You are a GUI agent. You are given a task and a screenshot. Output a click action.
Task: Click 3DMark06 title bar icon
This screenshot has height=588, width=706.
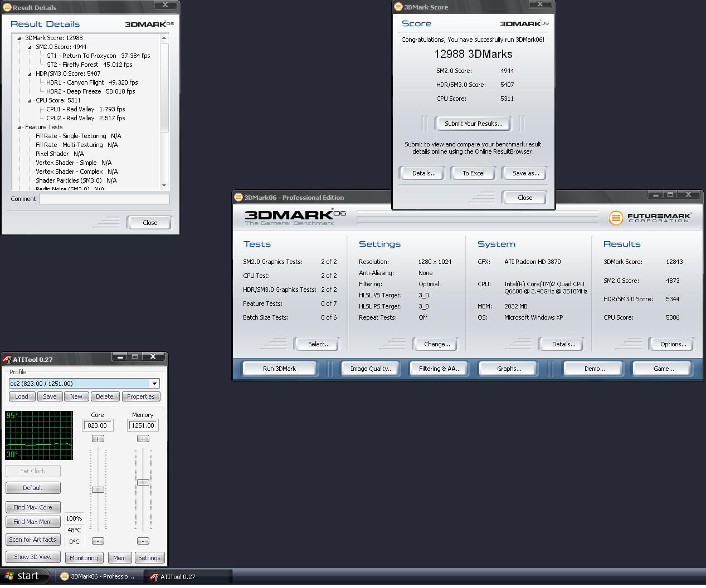point(238,197)
